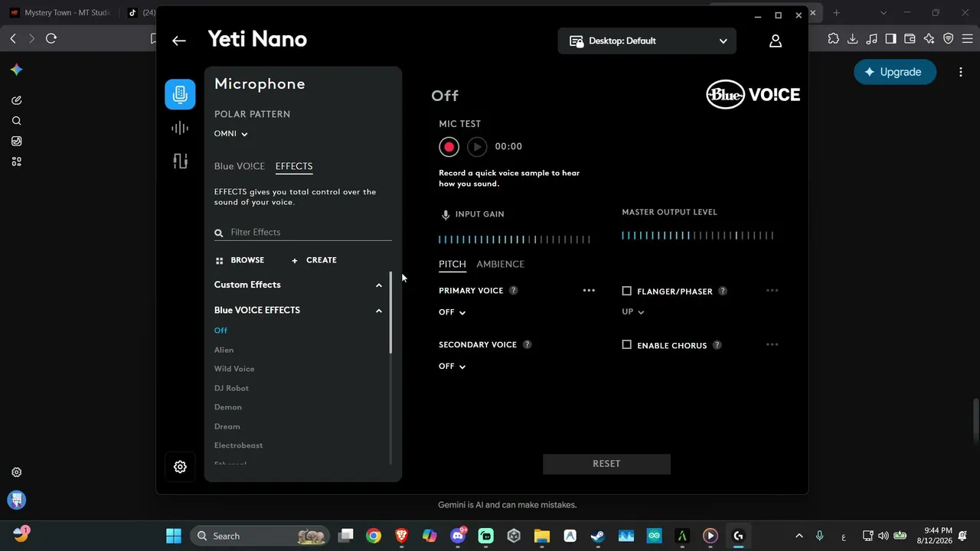Open Flanger/Phaser help question mark
980x551 pixels.
(x=723, y=291)
